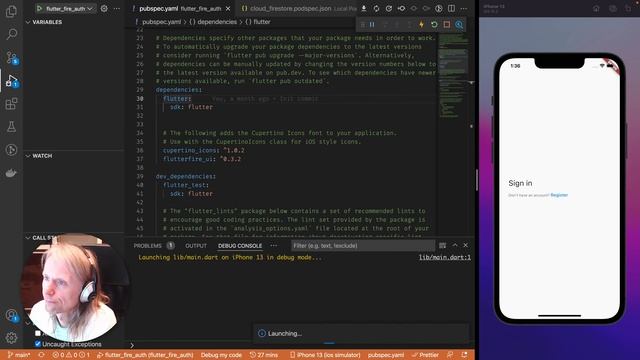640x360 pixels.
Task: Open Flutter widget inspector icon
Action: (459, 24)
